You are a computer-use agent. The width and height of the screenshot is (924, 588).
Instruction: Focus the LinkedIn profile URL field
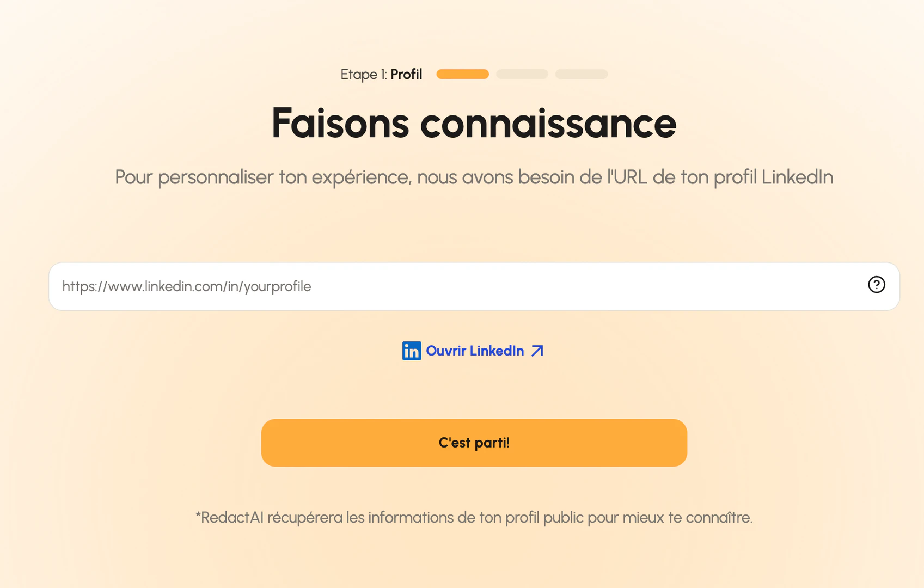coord(457,286)
